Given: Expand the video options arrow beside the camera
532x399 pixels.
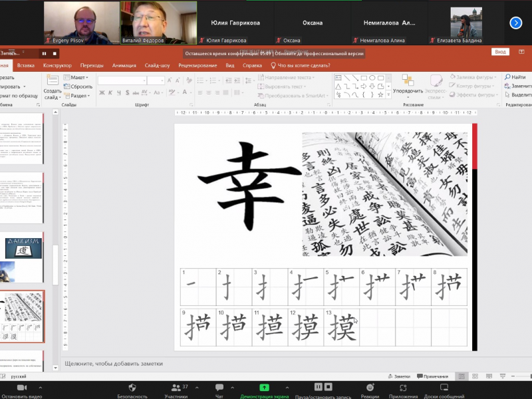Looking at the screenshot, I should pos(41,387).
